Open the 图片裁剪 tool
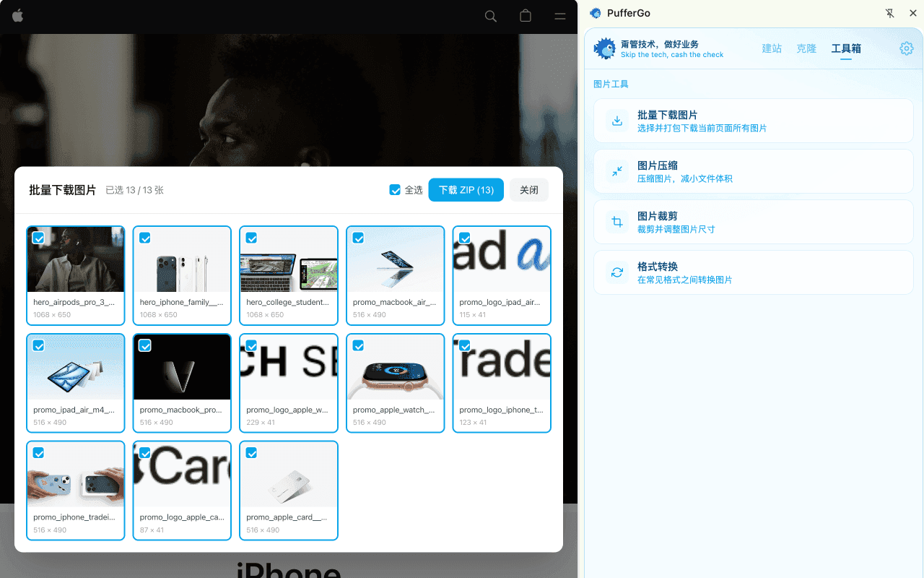The image size is (924, 578). click(754, 222)
